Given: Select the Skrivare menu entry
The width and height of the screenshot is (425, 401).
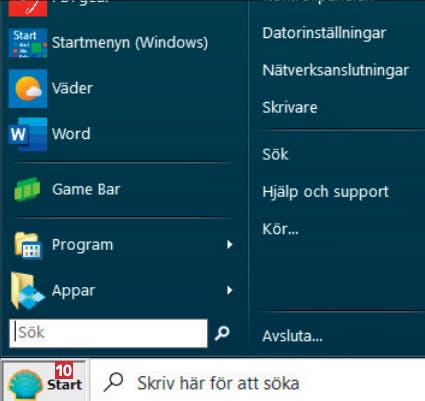Looking at the screenshot, I should pyautogui.click(x=290, y=107).
